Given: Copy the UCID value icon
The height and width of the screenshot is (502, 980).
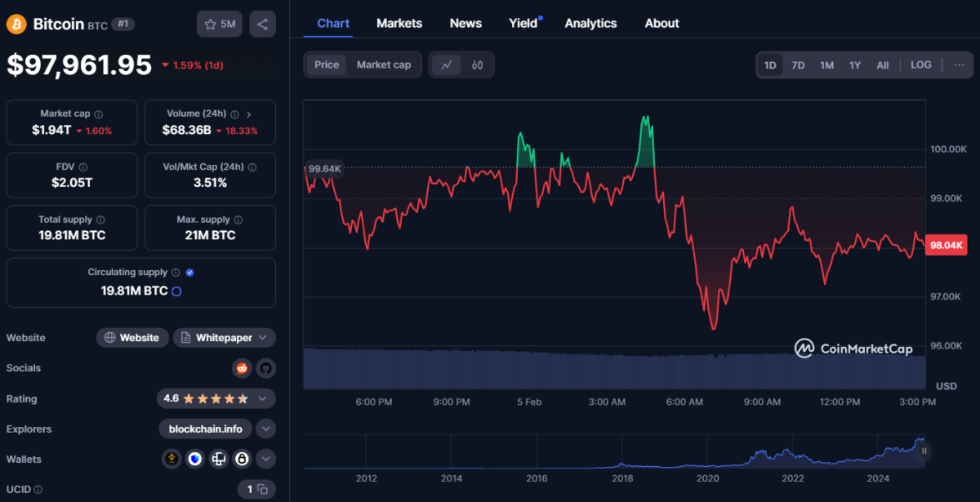Looking at the screenshot, I should tap(262, 490).
